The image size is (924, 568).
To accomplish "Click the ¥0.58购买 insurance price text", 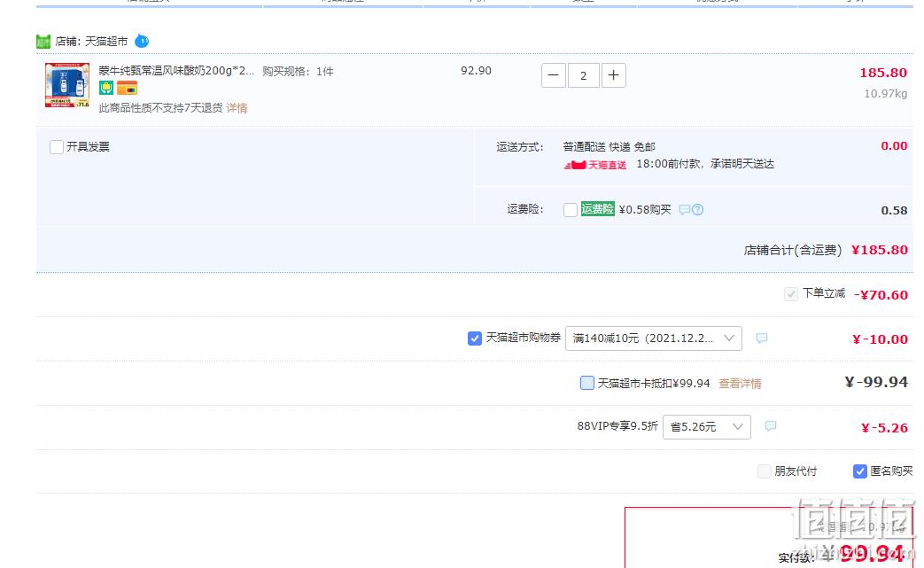I will tap(645, 210).
